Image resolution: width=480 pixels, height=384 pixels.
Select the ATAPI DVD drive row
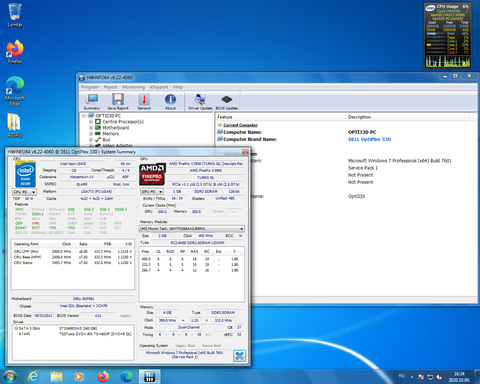73,334
